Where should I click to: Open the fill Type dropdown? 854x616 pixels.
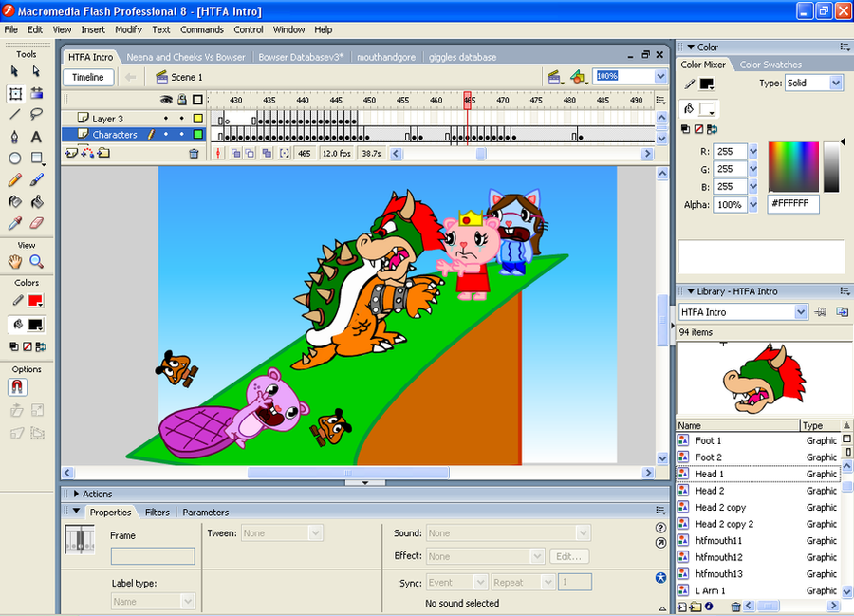pos(836,83)
